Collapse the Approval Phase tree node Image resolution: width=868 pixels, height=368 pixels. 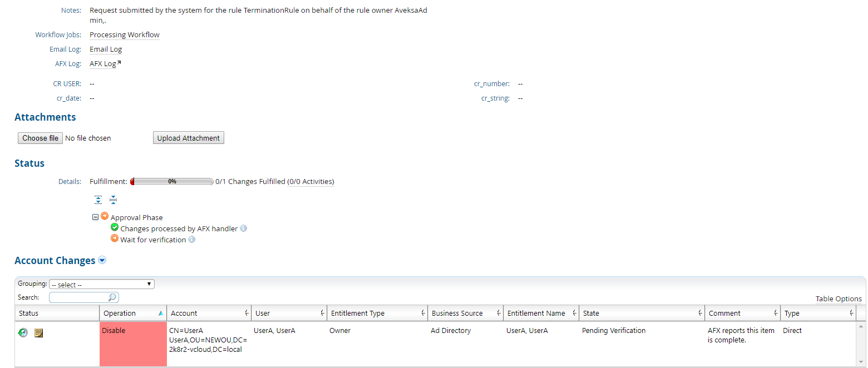[95, 217]
